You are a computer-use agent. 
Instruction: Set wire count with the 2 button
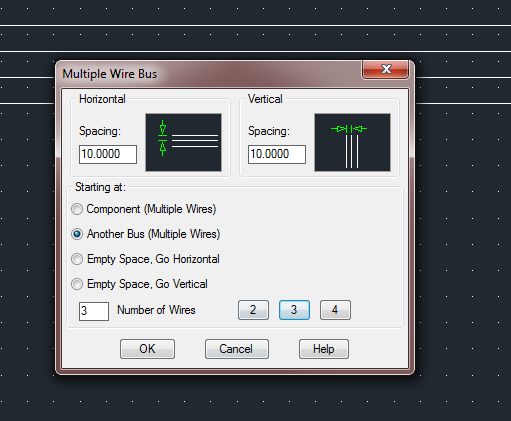(253, 310)
